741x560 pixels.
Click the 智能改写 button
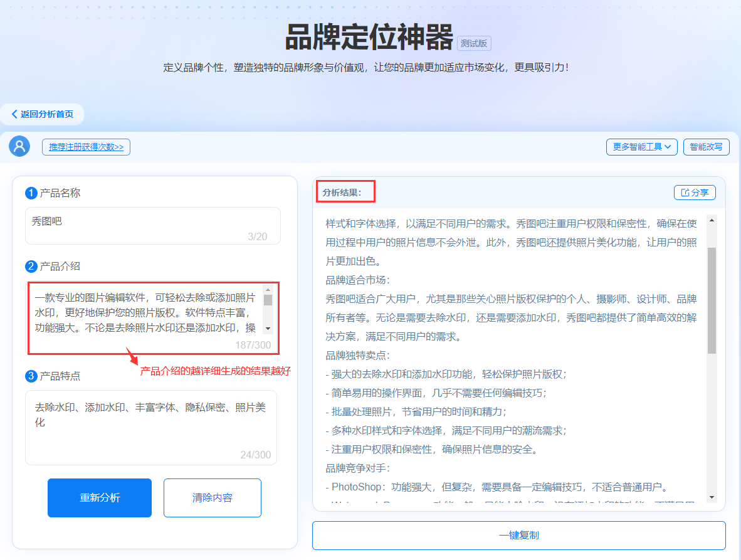pyautogui.click(x=706, y=147)
